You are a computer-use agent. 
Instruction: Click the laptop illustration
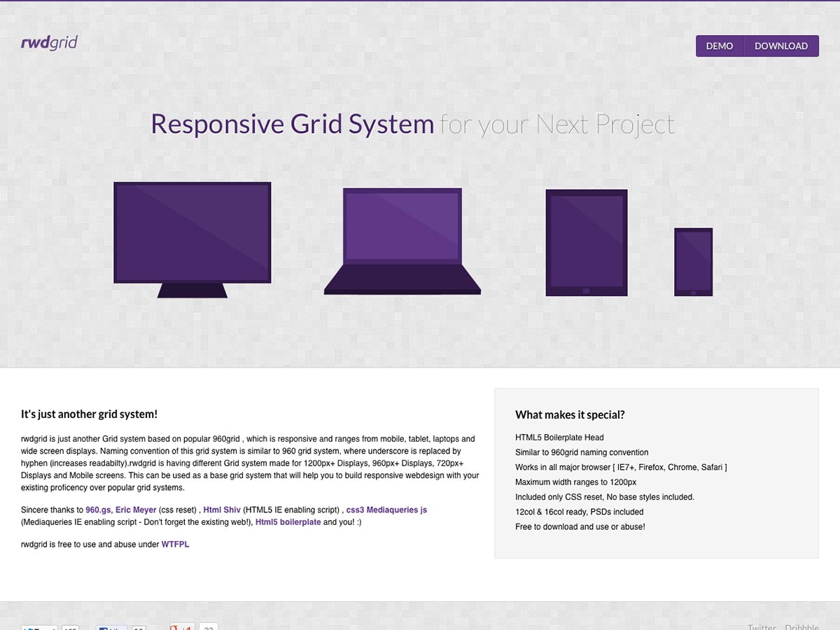[x=402, y=238]
